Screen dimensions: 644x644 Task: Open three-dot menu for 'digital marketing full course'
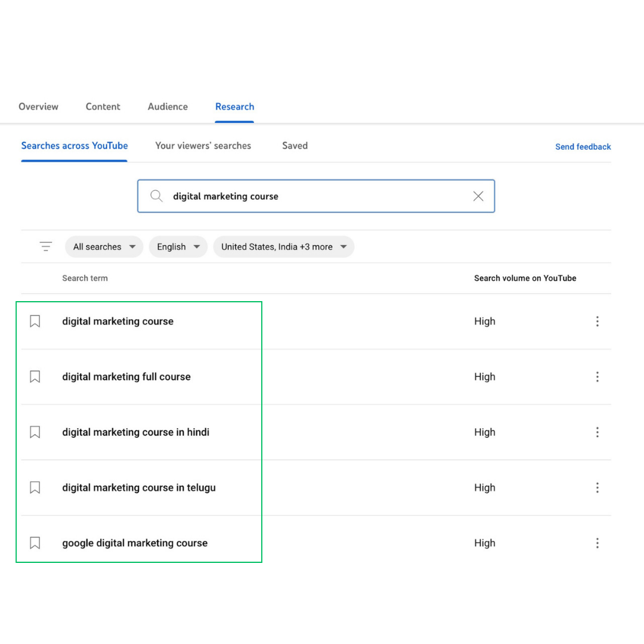tap(597, 377)
